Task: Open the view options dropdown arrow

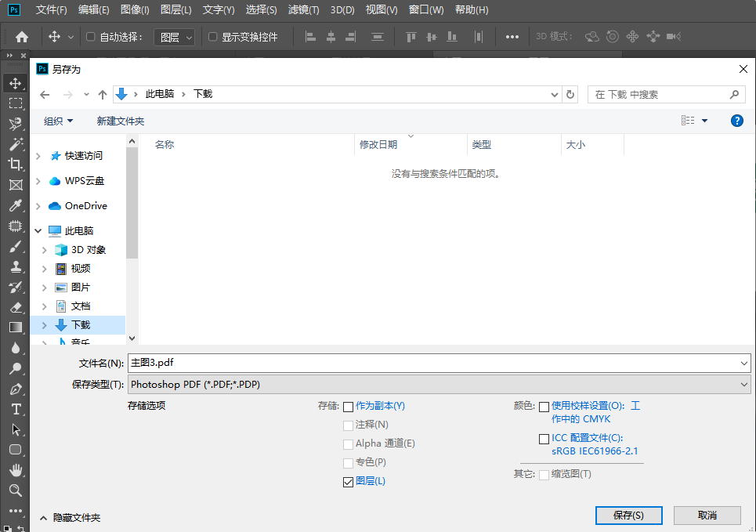Action: [x=704, y=121]
